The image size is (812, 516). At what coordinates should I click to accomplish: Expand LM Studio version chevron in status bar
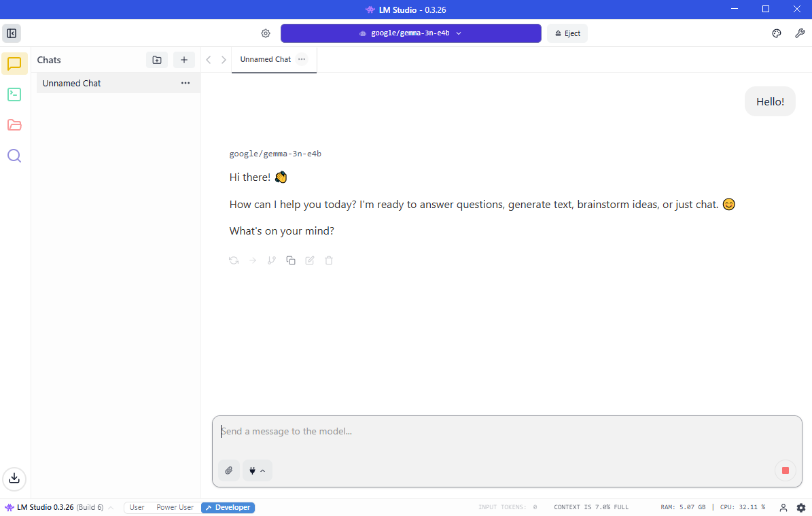tap(111, 508)
